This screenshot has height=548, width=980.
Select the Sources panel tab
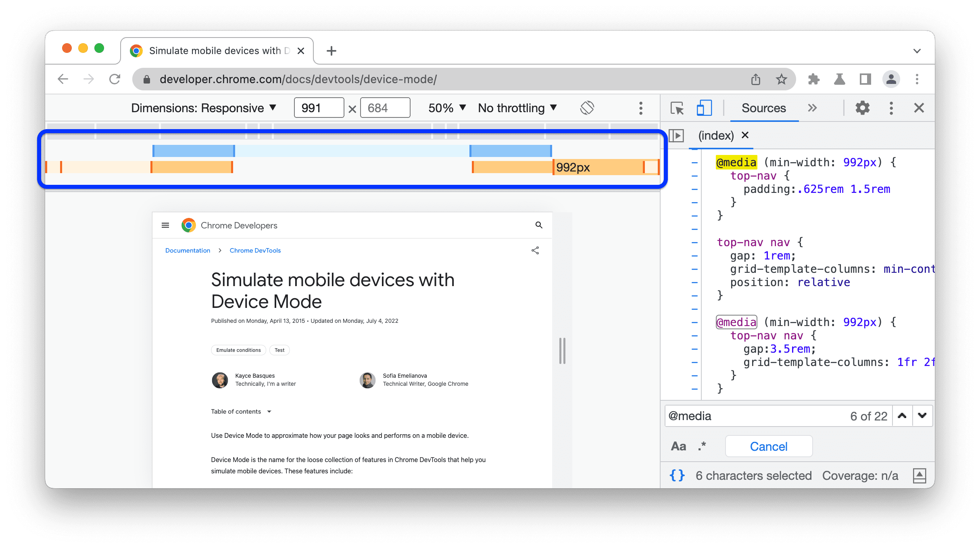pyautogui.click(x=763, y=108)
